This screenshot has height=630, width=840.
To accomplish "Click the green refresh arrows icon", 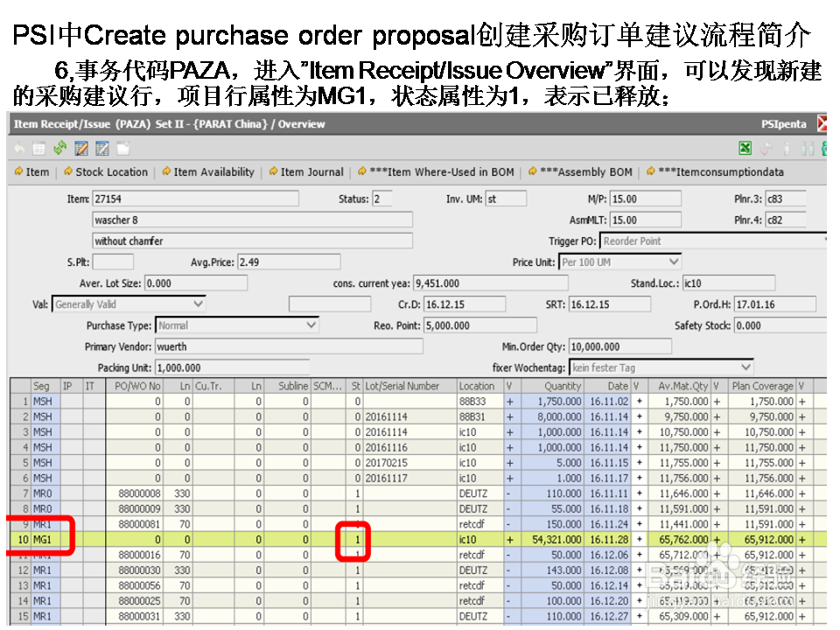I will point(59,148).
